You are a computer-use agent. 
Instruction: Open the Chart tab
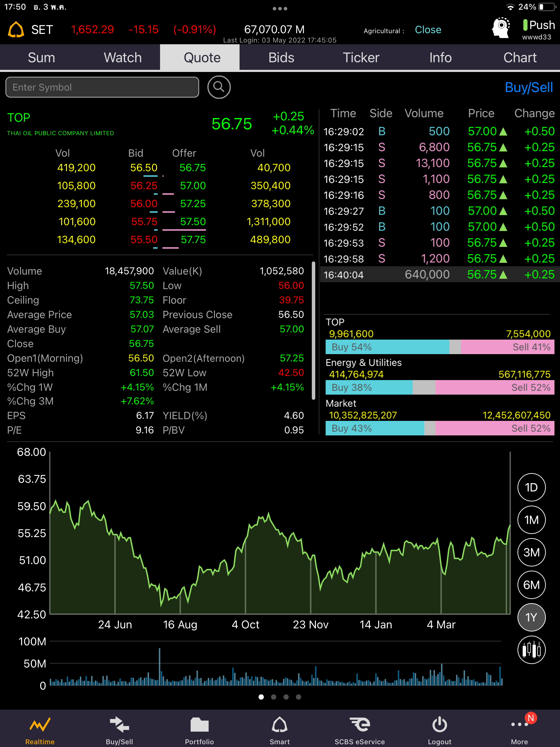pyautogui.click(x=520, y=57)
